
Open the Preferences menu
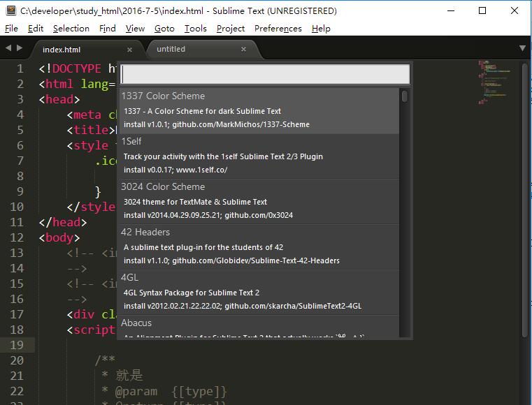tap(278, 29)
